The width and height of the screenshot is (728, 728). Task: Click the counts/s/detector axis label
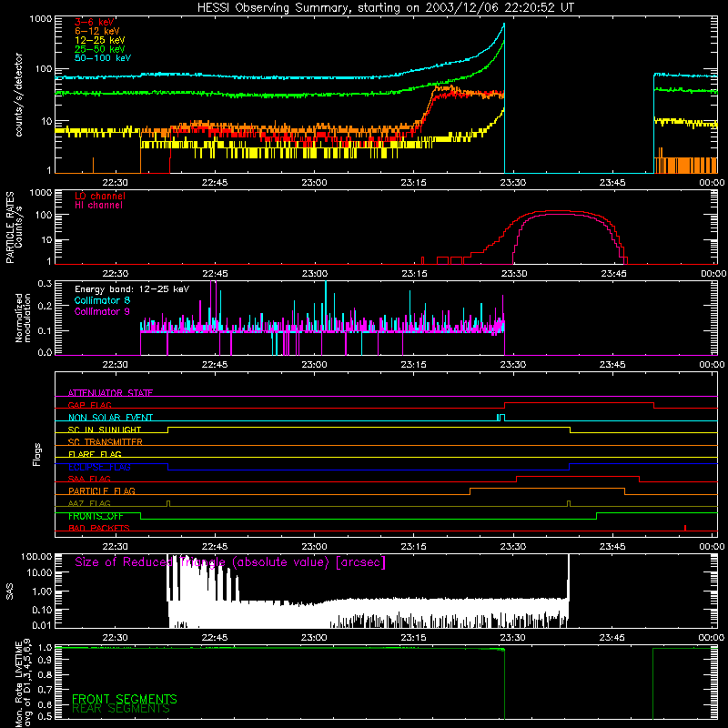[19, 95]
